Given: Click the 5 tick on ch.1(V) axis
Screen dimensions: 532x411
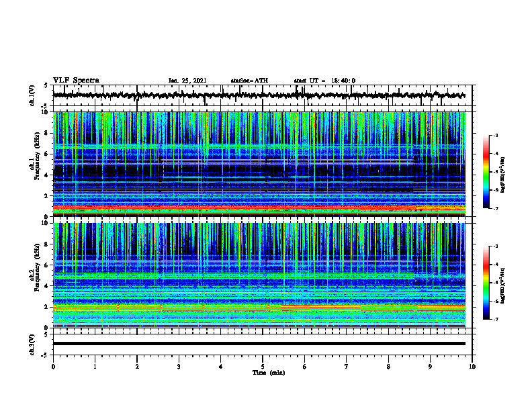Looking at the screenshot, I should (x=46, y=86).
